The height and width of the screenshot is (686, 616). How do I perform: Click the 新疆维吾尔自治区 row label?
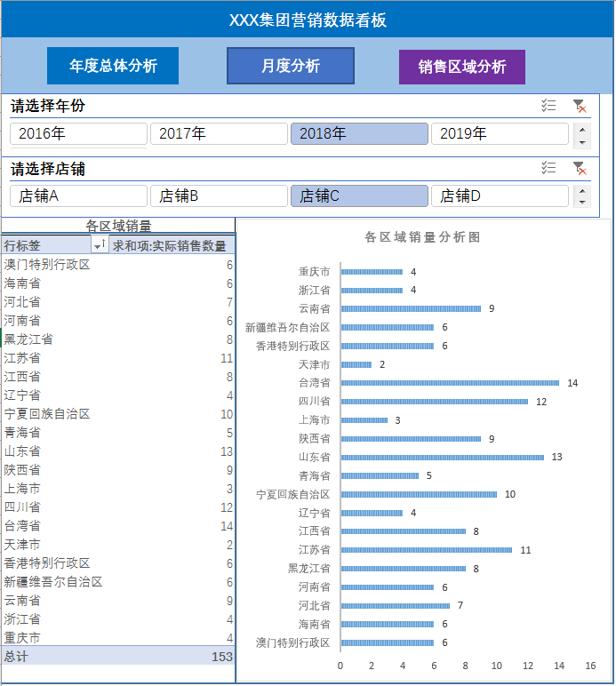pos(53,582)
